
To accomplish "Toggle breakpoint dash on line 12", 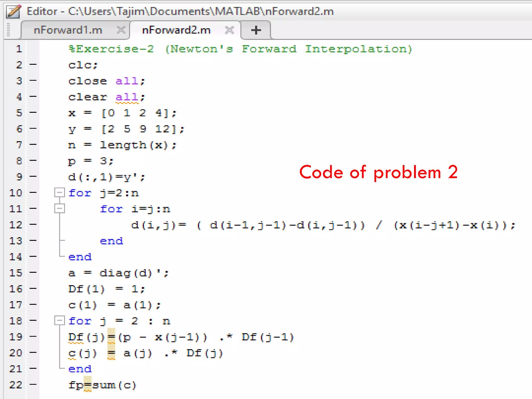I will click(33, 224).
